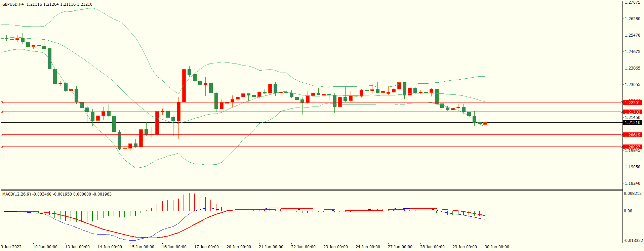The width and height of the screenshot is (644, 251).
Task: Click the 30 Jun 00:00 time axis label
Action: click(497, 247)
